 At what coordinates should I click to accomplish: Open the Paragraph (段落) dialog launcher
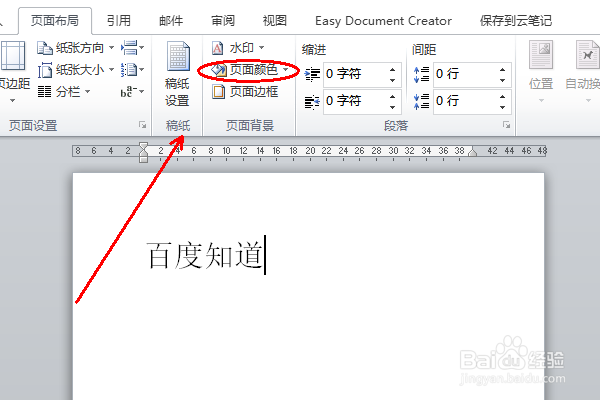coord(507,125)
